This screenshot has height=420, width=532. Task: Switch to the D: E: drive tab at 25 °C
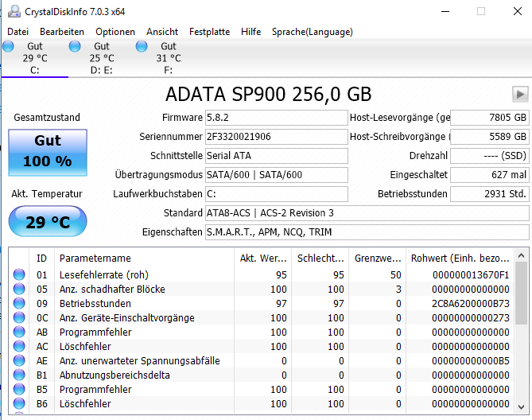point(102,58)
